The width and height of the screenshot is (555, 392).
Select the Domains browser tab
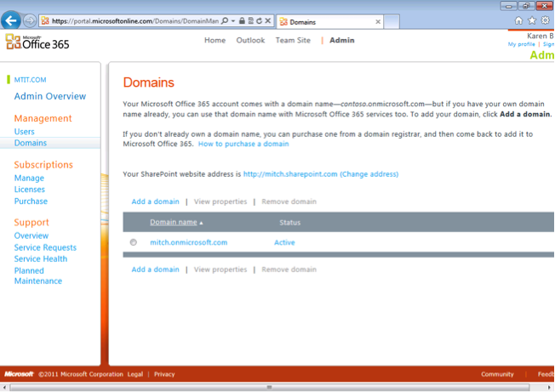coord(330,22)
